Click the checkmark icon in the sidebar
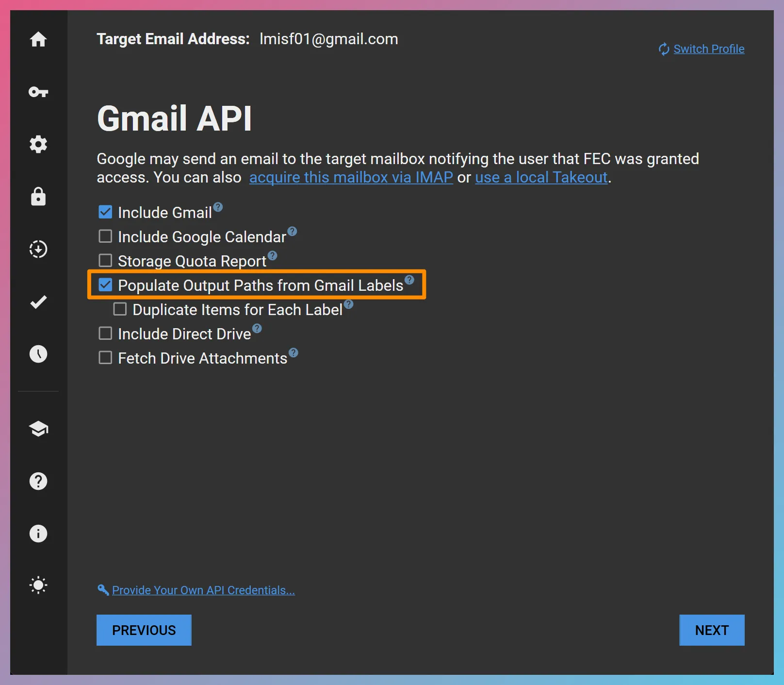The image size is (784, 685). click(x=38, y=301)
